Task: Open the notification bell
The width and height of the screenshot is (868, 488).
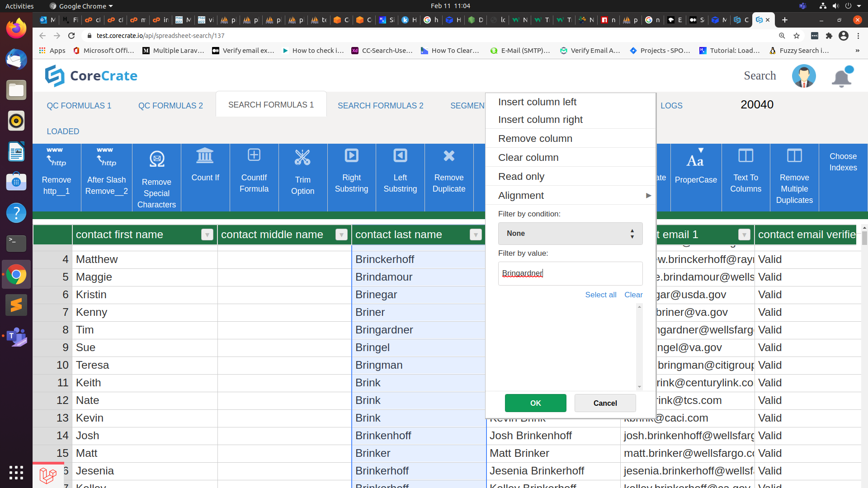Action: point(842,77)
